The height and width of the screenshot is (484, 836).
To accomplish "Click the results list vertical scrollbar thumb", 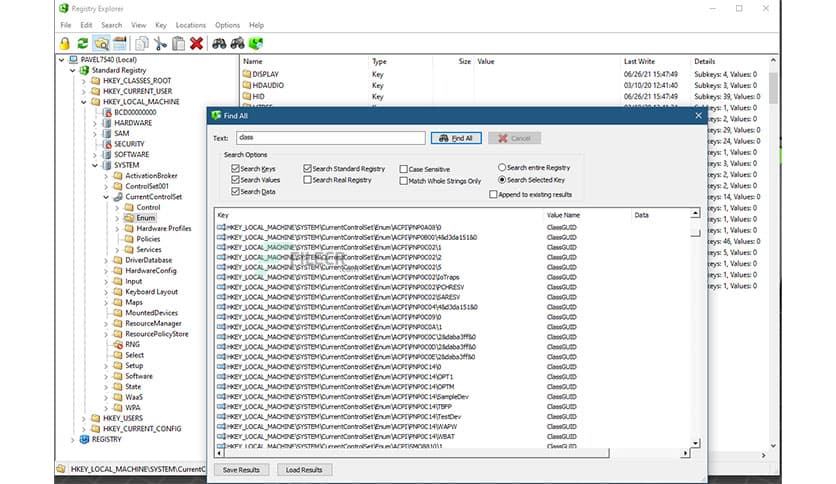I will [x=695, y=233].
